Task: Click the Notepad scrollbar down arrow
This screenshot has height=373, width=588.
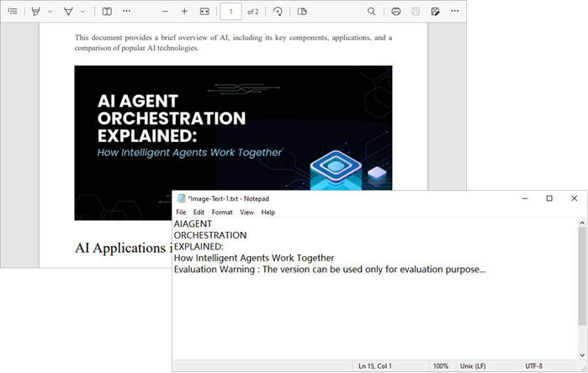Action: pos(582,355)
